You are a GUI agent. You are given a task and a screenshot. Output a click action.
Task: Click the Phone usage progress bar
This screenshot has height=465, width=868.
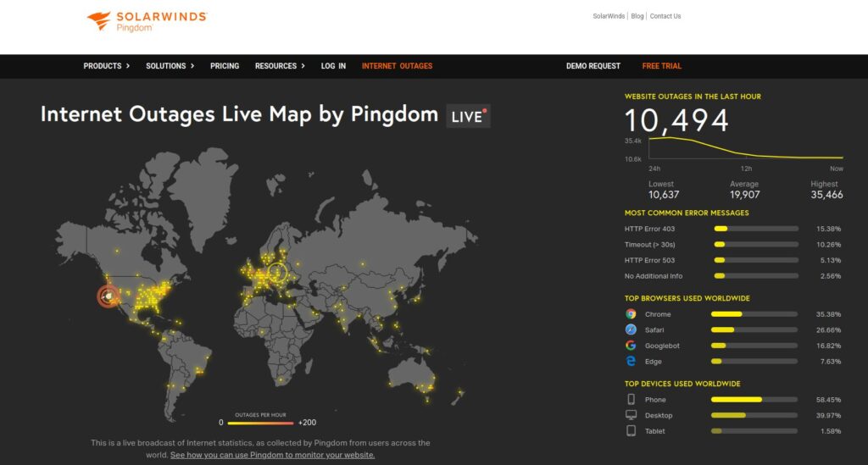754,399
